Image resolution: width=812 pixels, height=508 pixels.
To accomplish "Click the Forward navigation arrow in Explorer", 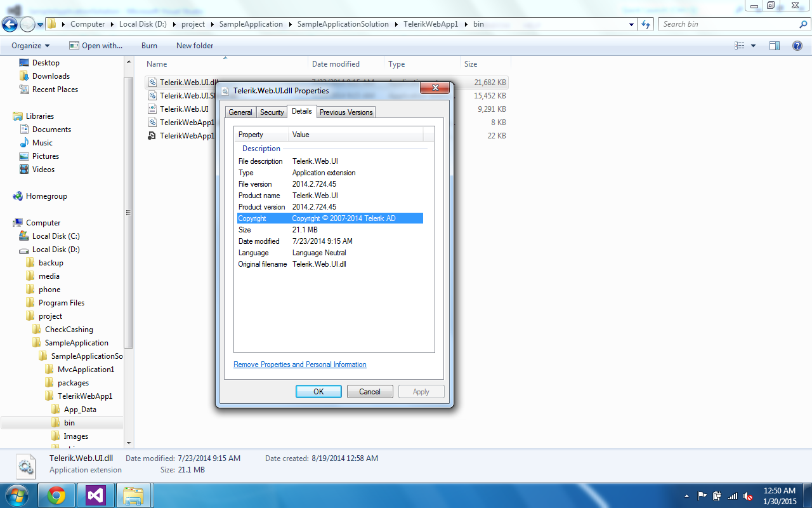I will pyautogui.click(x=27, y=24).
